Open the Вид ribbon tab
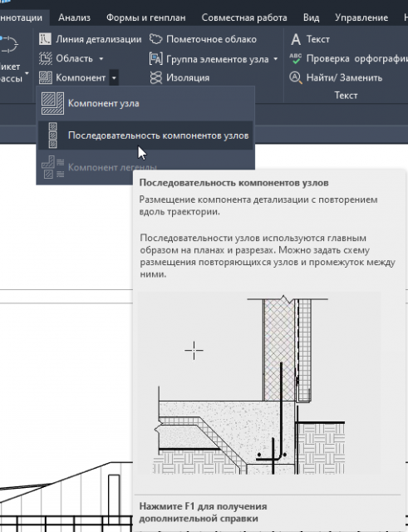The image size is (408, 532). tap(311, 17)
